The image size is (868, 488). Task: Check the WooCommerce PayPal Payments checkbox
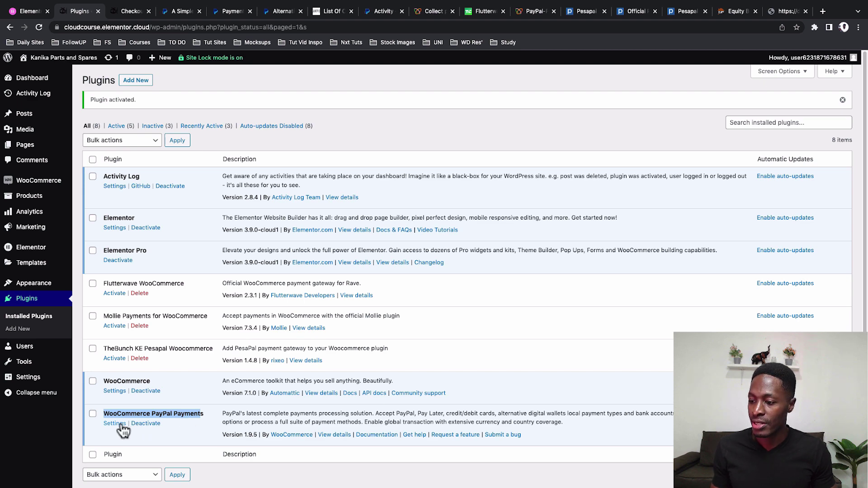coord(93,414)
